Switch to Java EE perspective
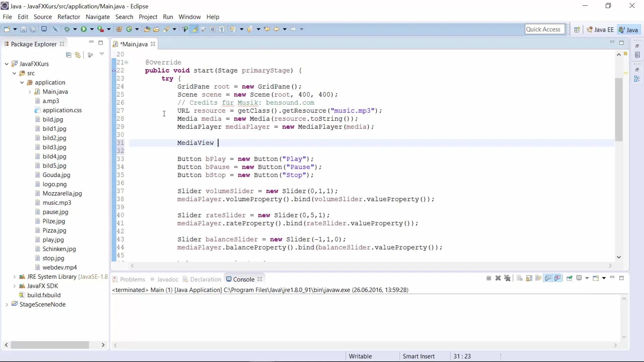This screenshot has height=362, width=644. coord(600,29)
